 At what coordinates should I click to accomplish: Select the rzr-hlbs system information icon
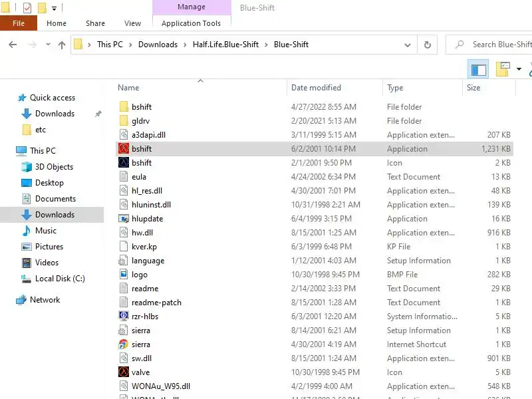[x=124, y=317]
